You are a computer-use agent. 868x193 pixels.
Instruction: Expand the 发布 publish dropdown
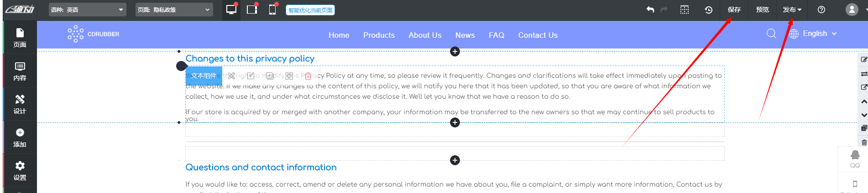pyautogui.click(x=792, y=10)
